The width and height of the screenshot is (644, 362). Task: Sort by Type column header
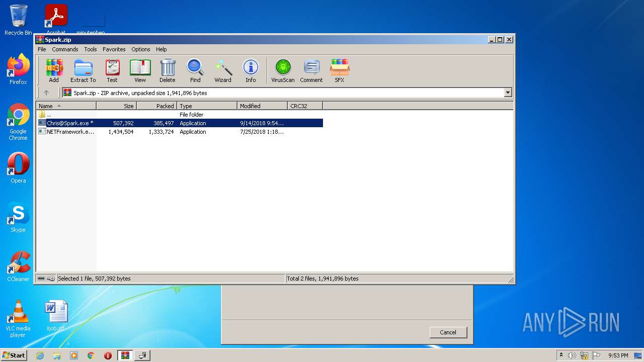[x=207, y=106]
